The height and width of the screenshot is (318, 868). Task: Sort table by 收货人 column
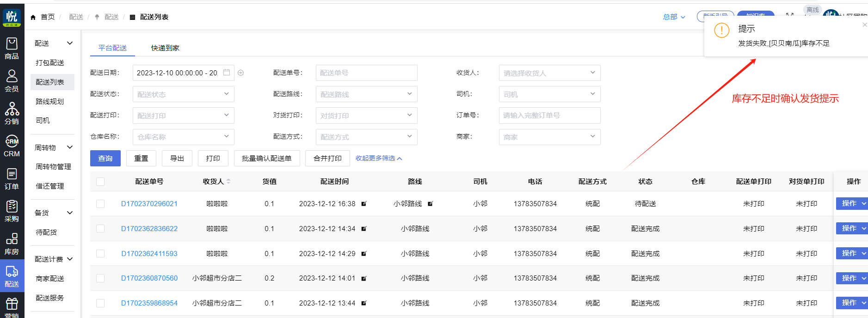click(x=228, y=182)
